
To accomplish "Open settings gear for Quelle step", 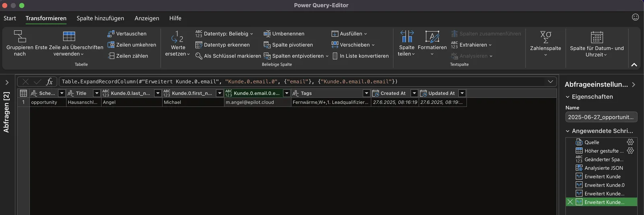I will click(630, 142).
